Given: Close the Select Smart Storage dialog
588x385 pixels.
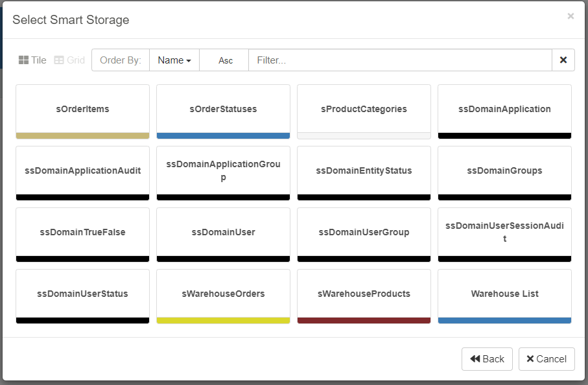Looking at the screenshot, I should [x=570, y=16].
